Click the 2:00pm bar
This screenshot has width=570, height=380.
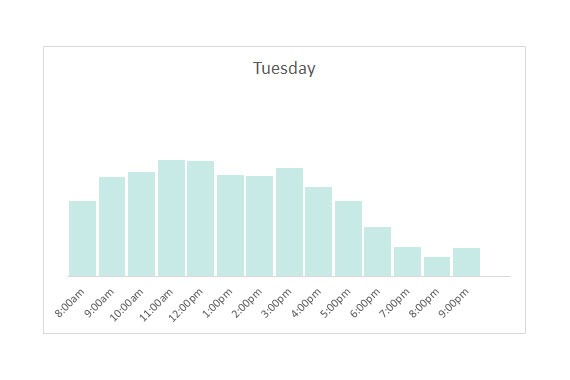pos(260,226)
